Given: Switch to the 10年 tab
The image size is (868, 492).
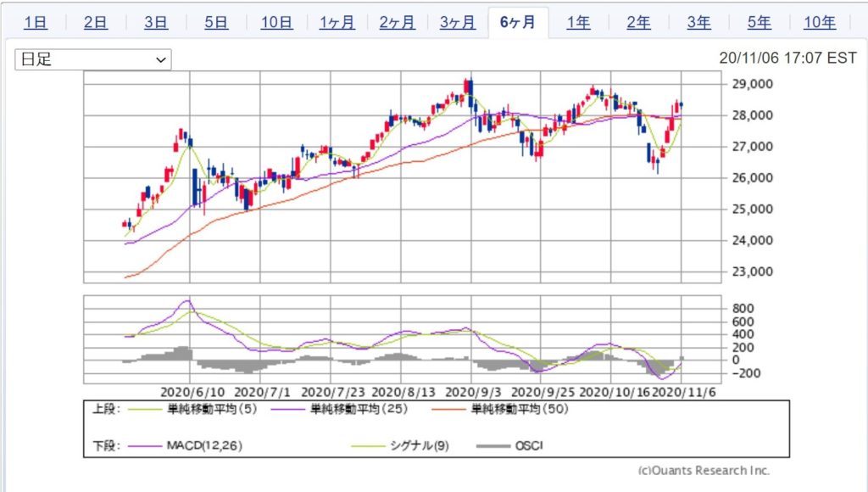Looking at the screenshot, I should pos(819,23).
